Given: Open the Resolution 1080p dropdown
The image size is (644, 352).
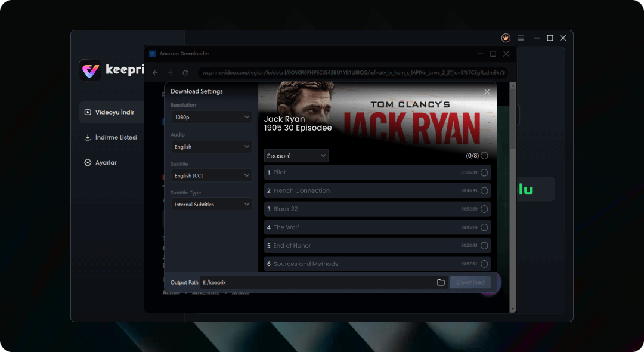Looking at the screenshot, I should 211,118.
